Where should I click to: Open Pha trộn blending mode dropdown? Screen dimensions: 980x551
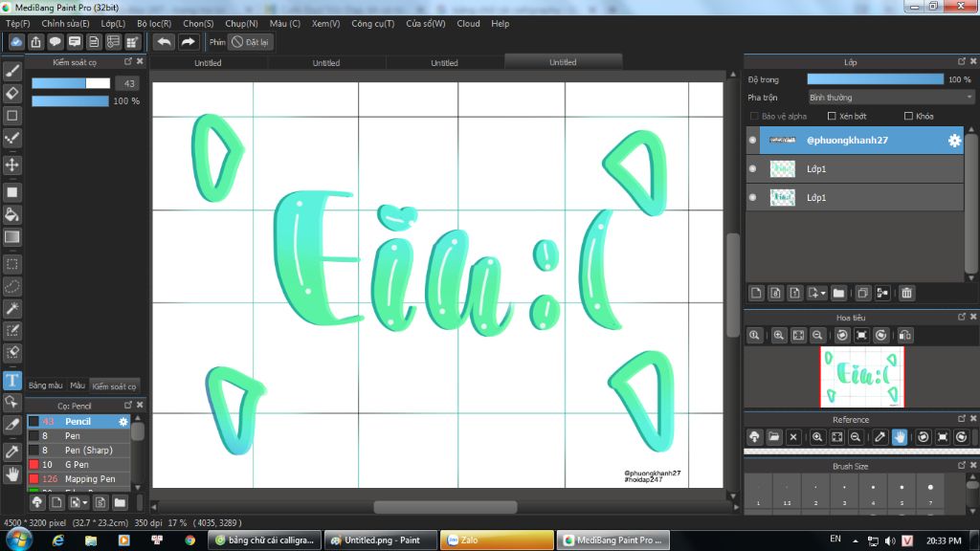point(890,98)
